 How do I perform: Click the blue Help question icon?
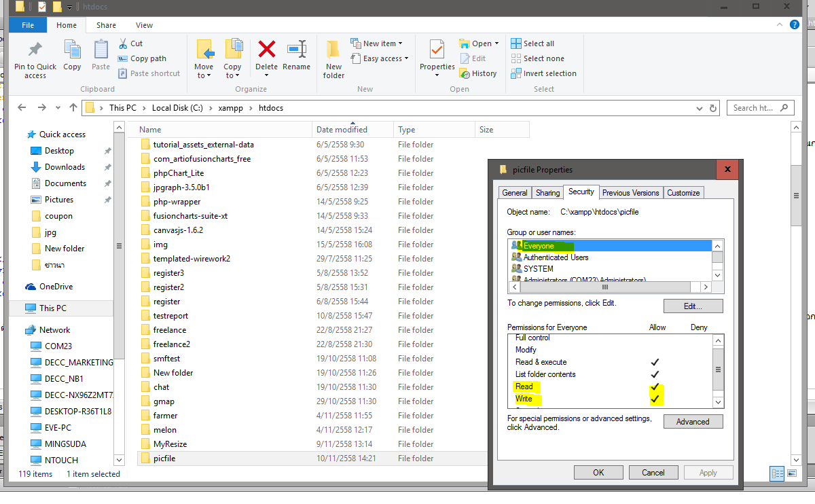[x=795, y=25]
